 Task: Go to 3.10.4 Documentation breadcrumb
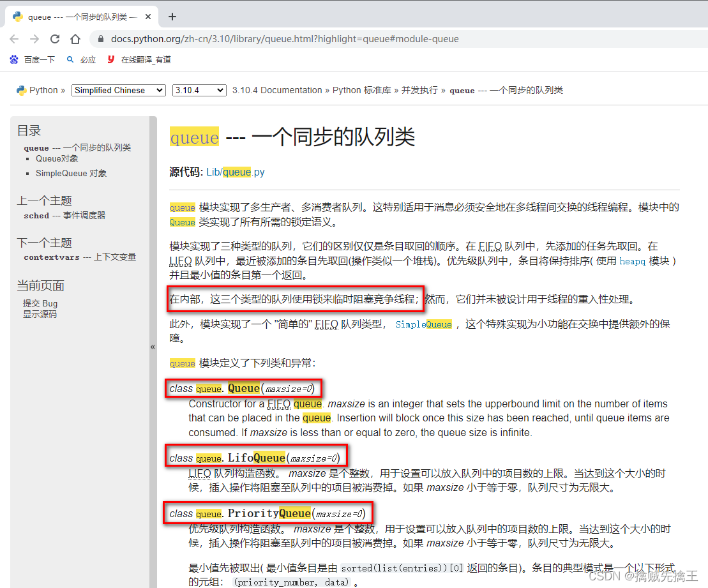[x=277, y=90]
